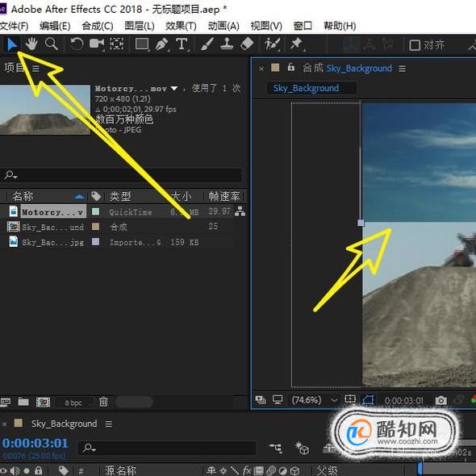Screen dimensions: 476x476
Task: Select the Brush tool
Action: (207, 44)
